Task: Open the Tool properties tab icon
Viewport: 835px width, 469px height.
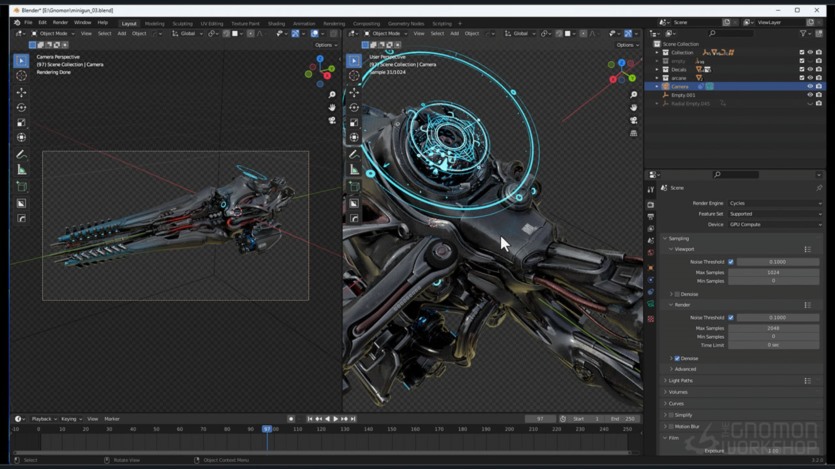Action: tap(651, 190)
